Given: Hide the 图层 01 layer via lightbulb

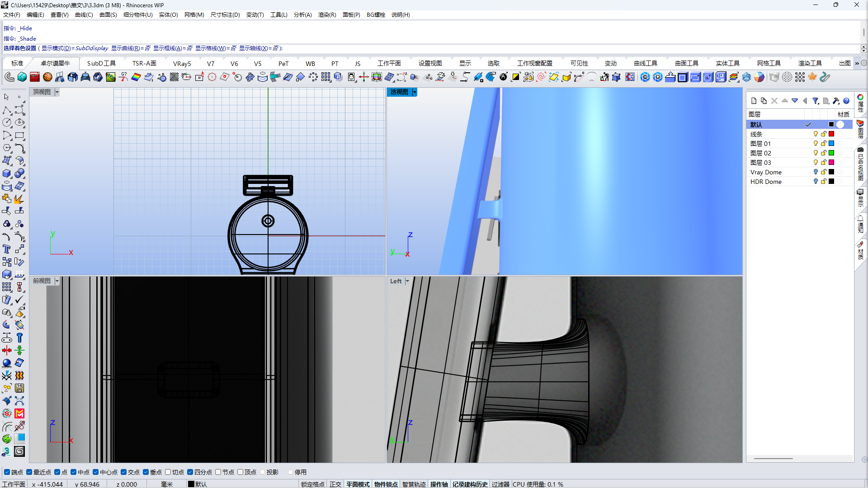Looking at the screenshot, I should tap(816, 144).
